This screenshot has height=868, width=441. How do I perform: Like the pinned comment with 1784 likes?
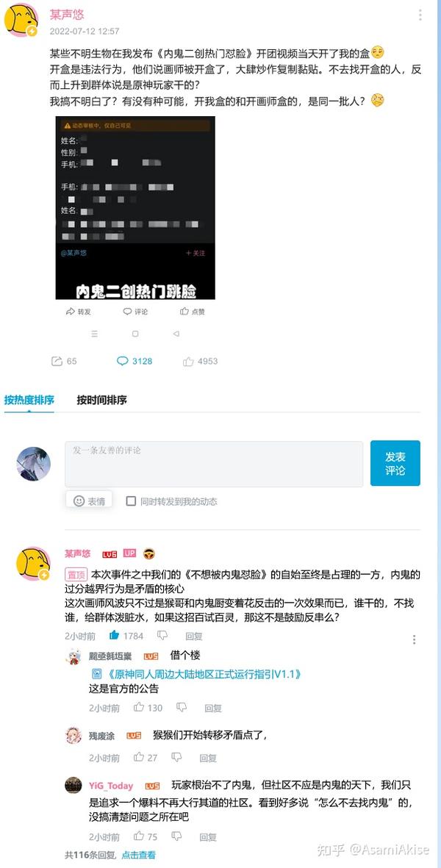tap(114, 636)
